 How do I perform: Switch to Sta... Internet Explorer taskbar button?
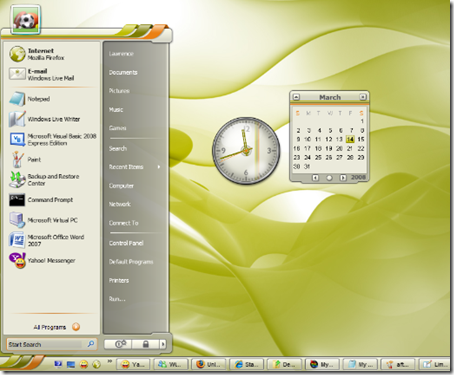(x=247, y=364)
